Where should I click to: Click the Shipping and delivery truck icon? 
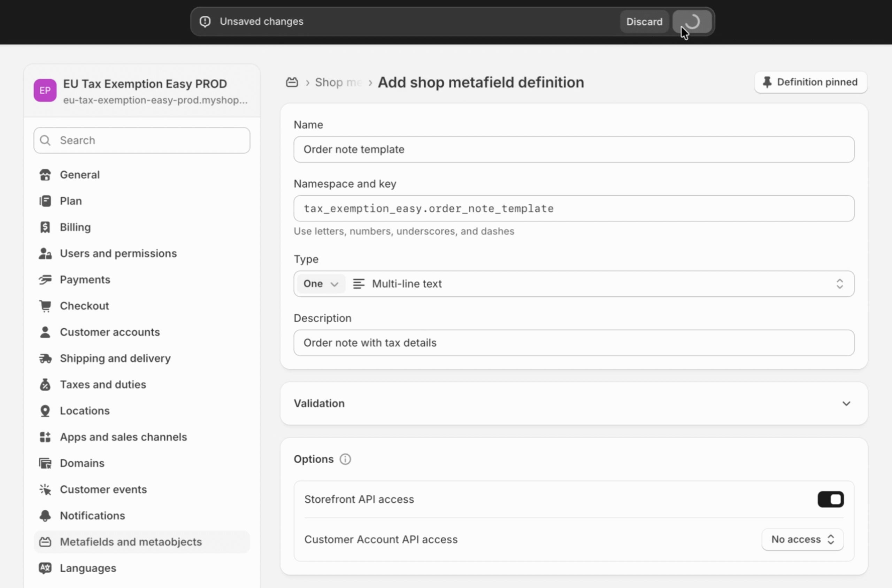(x=45, y=359)
